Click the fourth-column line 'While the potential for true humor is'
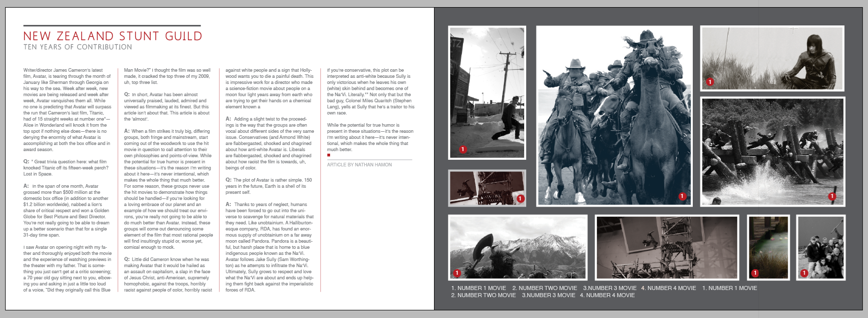868x318 pixels. click(x=363, y=125)
